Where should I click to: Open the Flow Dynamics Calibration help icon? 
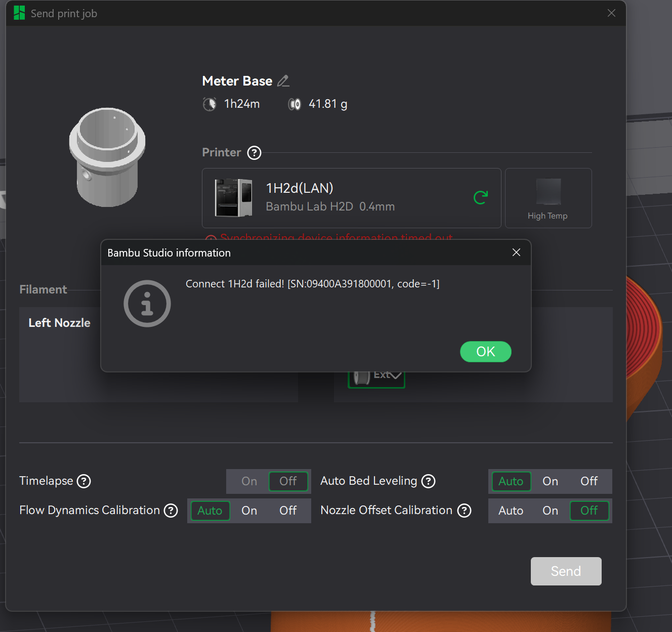click(x=171, y=511)
